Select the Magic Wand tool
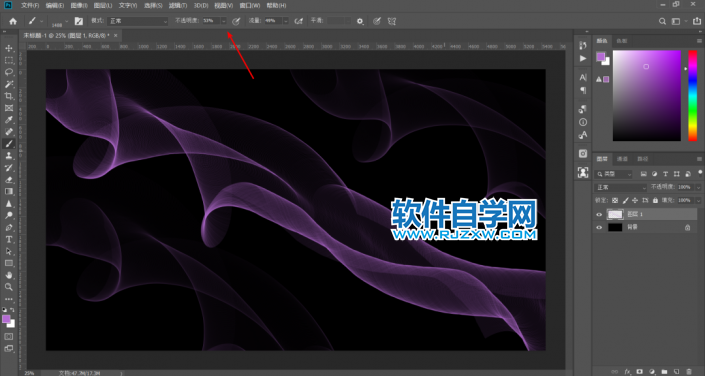This screenshot has width=705, height=376. pos(9,84)
